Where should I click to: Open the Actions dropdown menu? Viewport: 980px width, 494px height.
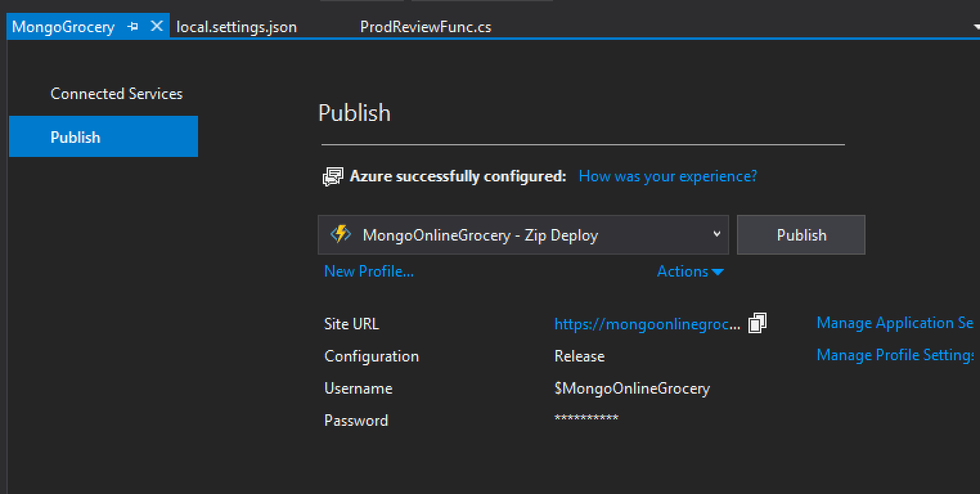pyautogui.click(x=689, y=271)
